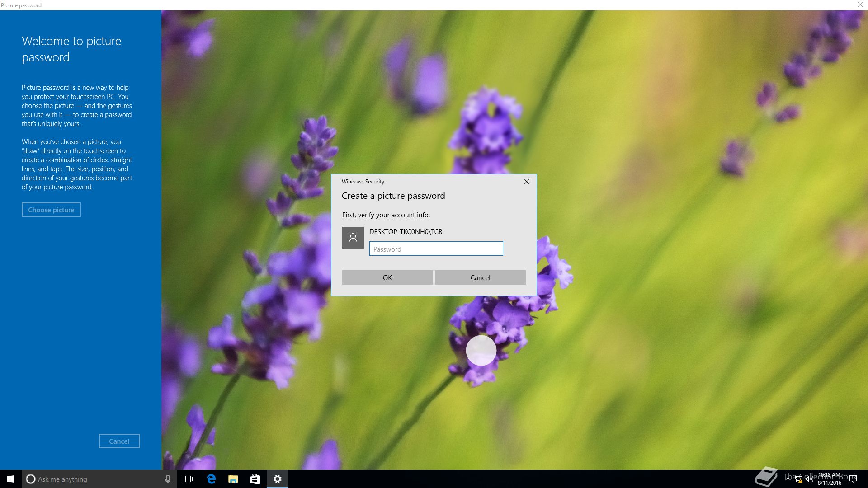
Task: Cancel the Windows Security dialog
Action: click(x=480, y=277)
